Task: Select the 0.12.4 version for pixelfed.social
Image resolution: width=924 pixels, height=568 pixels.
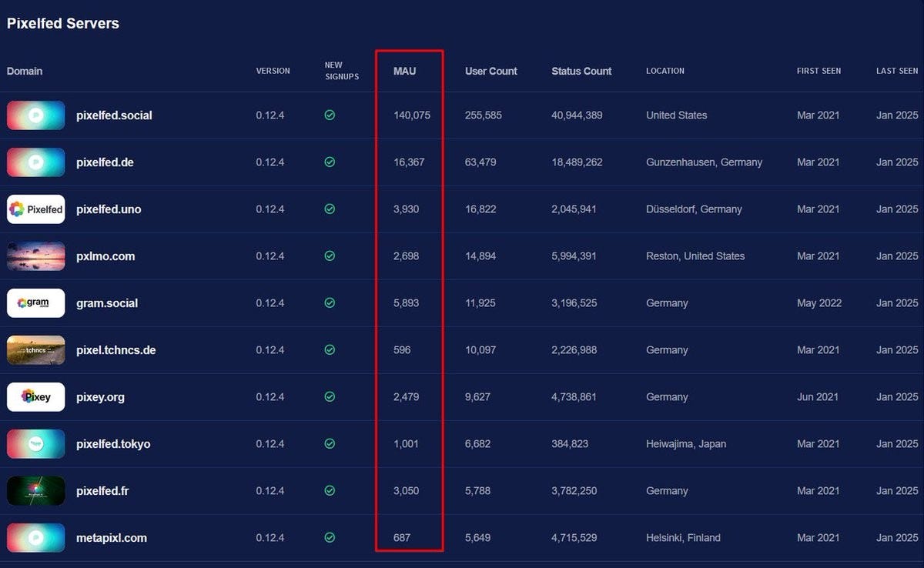Action: (x=270, y=115)
